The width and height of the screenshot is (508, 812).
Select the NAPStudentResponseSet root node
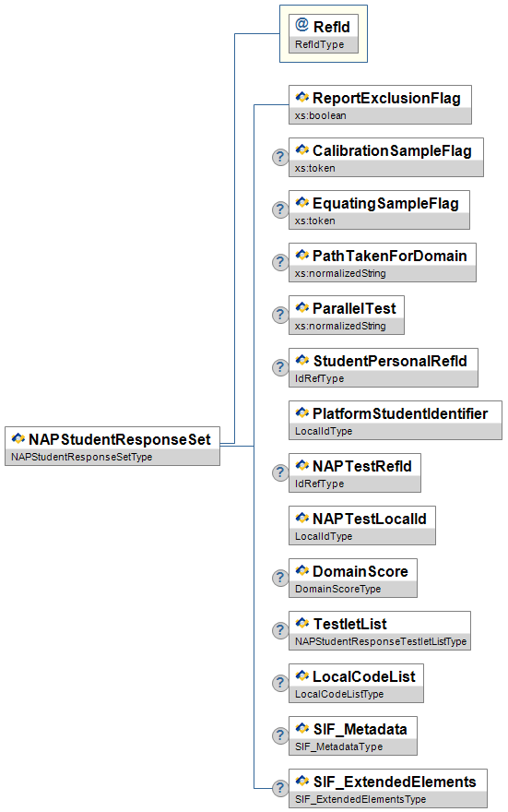[x=112, y=446]
